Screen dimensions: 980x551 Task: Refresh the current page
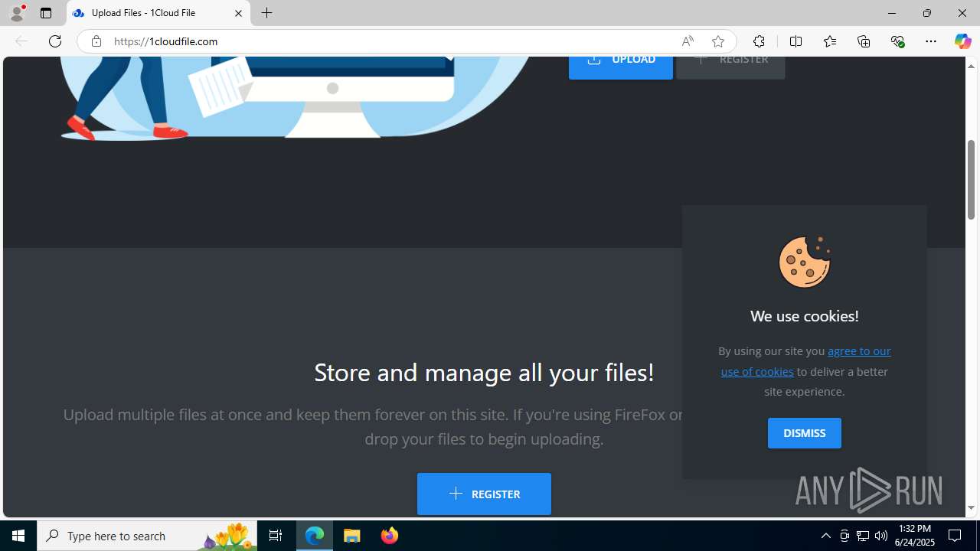tap(55, 41)
